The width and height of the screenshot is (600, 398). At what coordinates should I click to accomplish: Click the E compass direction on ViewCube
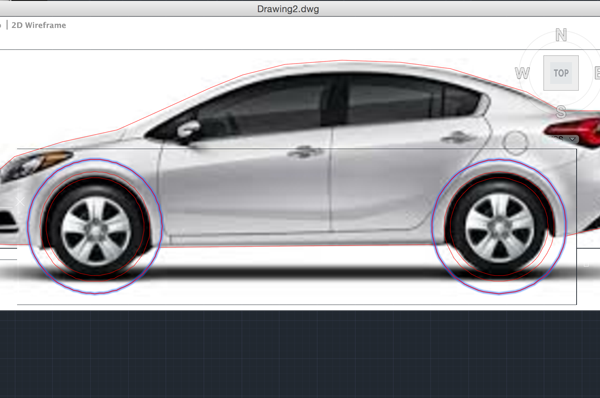(x=597, y=73)
